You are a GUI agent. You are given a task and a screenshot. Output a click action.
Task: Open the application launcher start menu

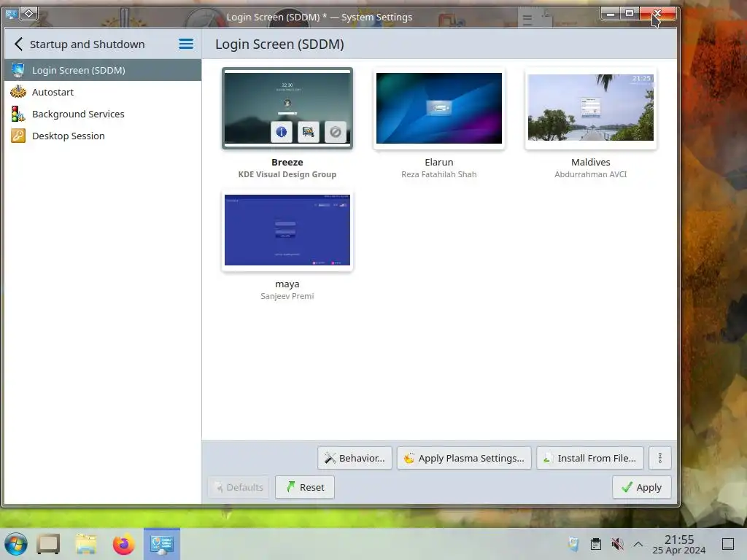16,544
